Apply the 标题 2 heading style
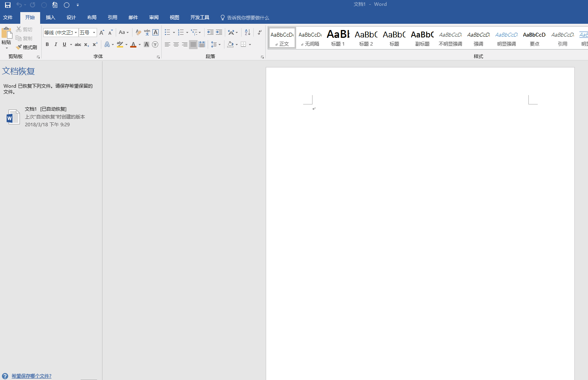This screenshot has width=588, height=380. 366,38
